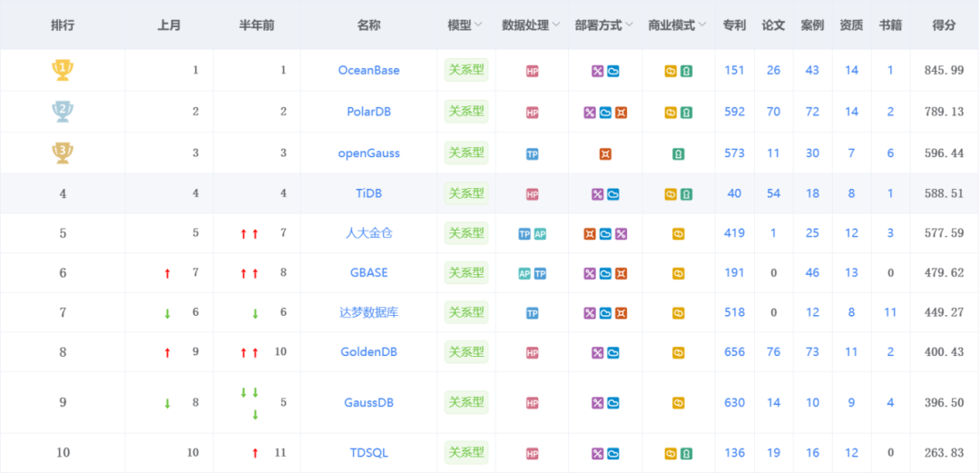The width and height of the screenshot is (980, 473).
Task: Click patent count 630 for GaussDB
Action: click(734, 402)
